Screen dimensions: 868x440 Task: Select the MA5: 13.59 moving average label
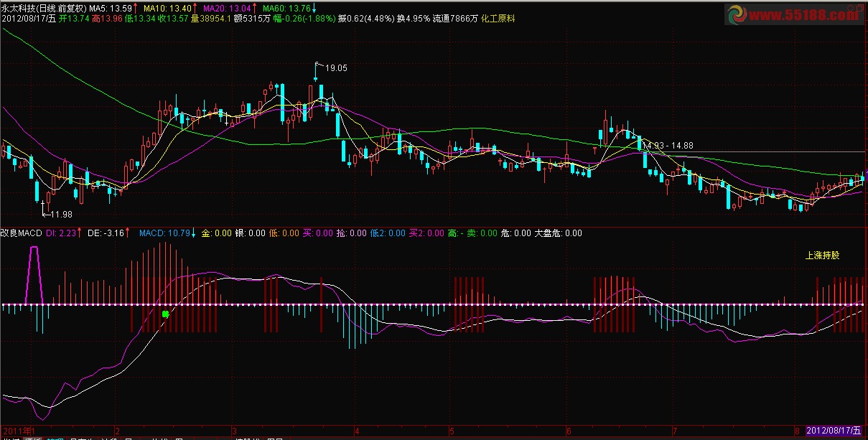pos(110,8)
